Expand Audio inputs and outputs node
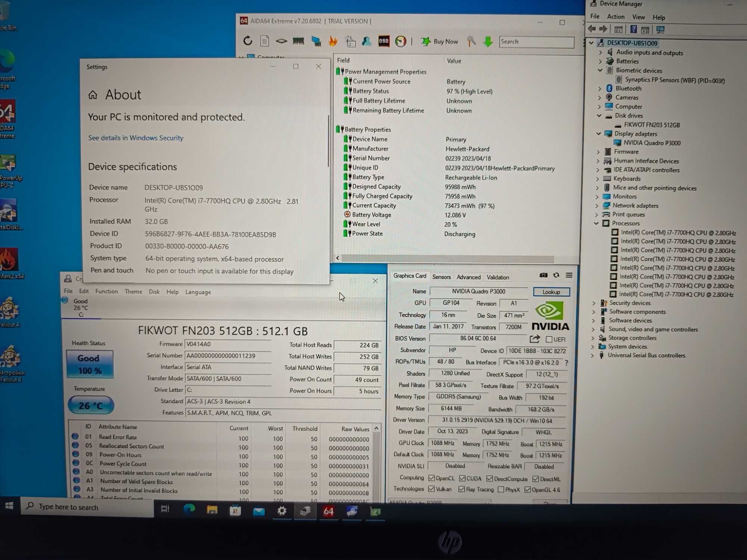The height and width of the screenshot is (560, 747). (600, 52)
